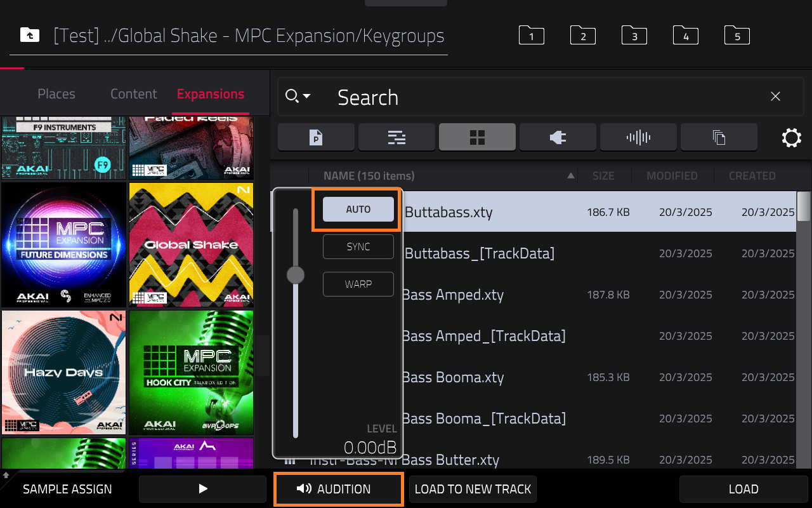Open SAMPLE ASSIGN panel
The height and width of the screenshot is (508, 812).
click(67, 489)
